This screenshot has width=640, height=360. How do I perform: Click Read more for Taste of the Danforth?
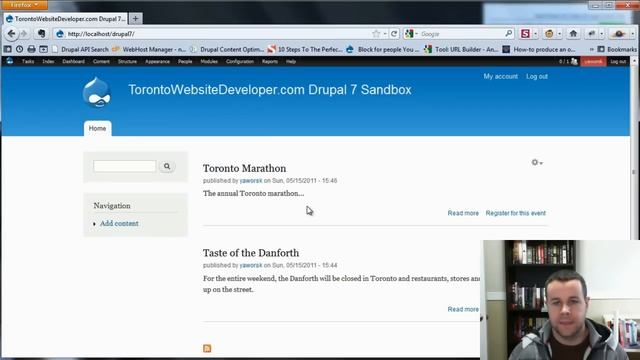[x=463, y=309]
